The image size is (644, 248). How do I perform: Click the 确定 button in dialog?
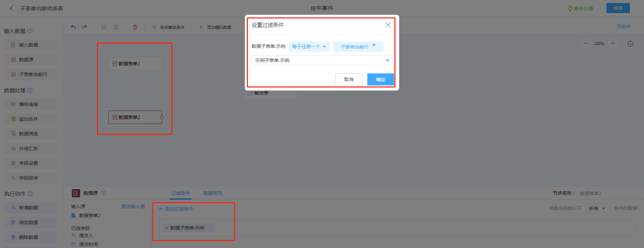tap(380, 79)
